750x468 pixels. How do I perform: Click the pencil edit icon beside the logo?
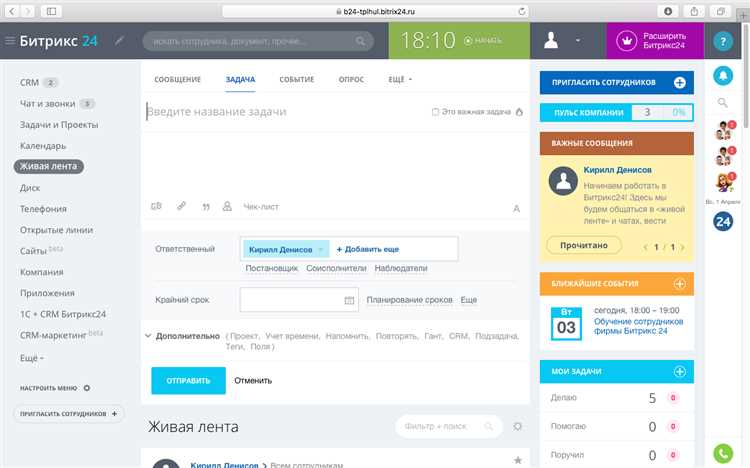(x=119, y=41)
